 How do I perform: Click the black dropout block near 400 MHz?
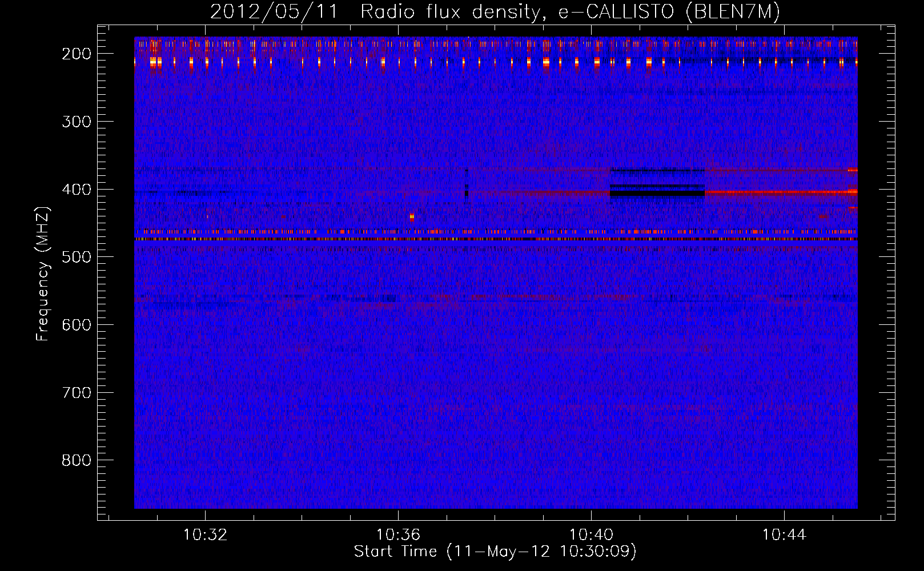pyautogui.click(x=657, y=194)
